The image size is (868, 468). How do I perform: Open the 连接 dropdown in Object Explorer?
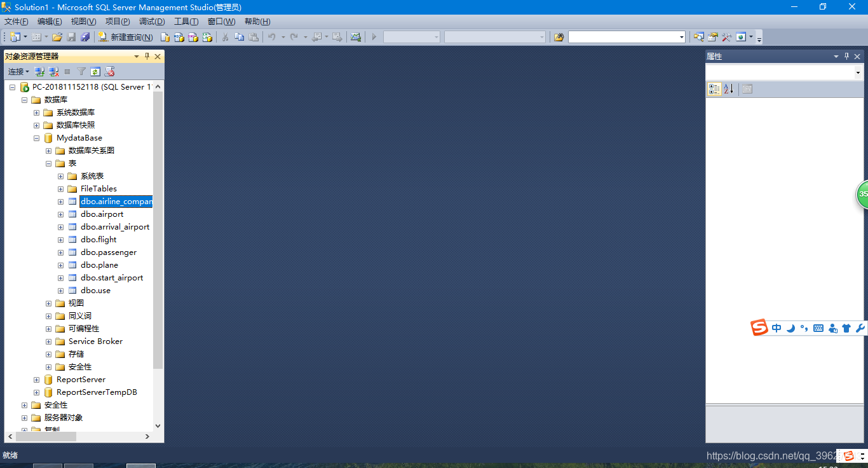[18, 71]
